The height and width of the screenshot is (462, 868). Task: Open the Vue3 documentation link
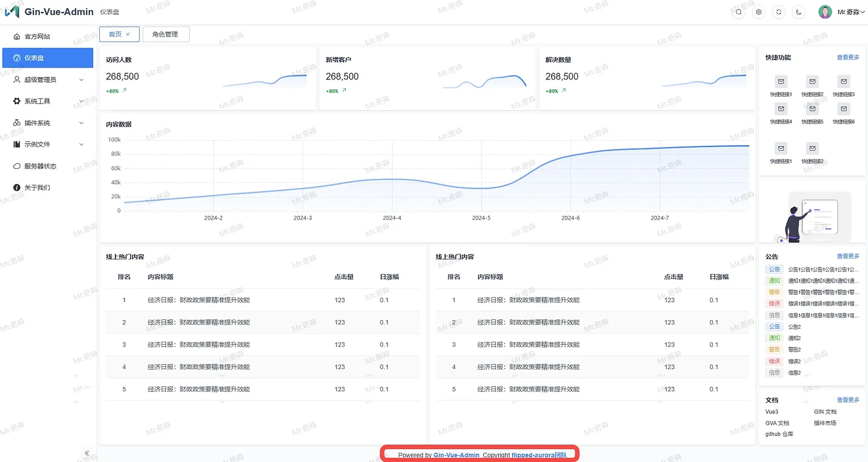click(x=771, y=412)
